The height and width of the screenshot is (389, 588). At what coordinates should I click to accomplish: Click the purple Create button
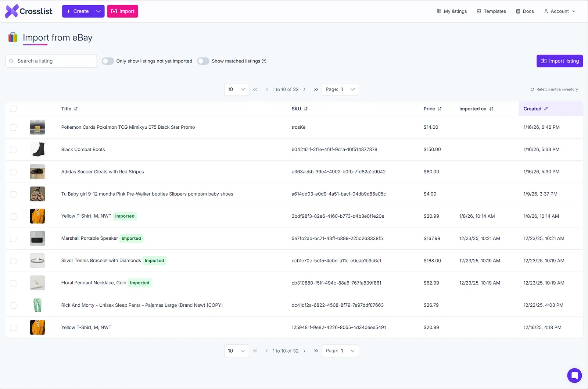point(78,11)
